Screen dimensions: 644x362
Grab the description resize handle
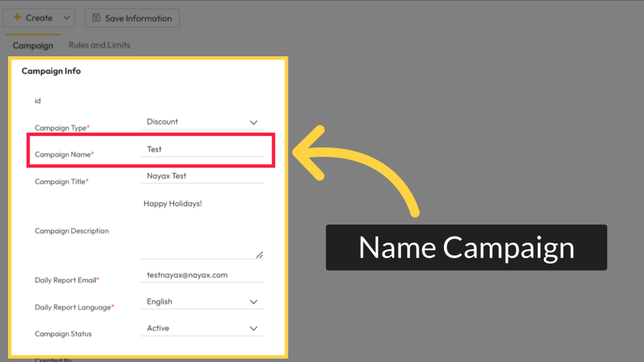tap(260, 255)
